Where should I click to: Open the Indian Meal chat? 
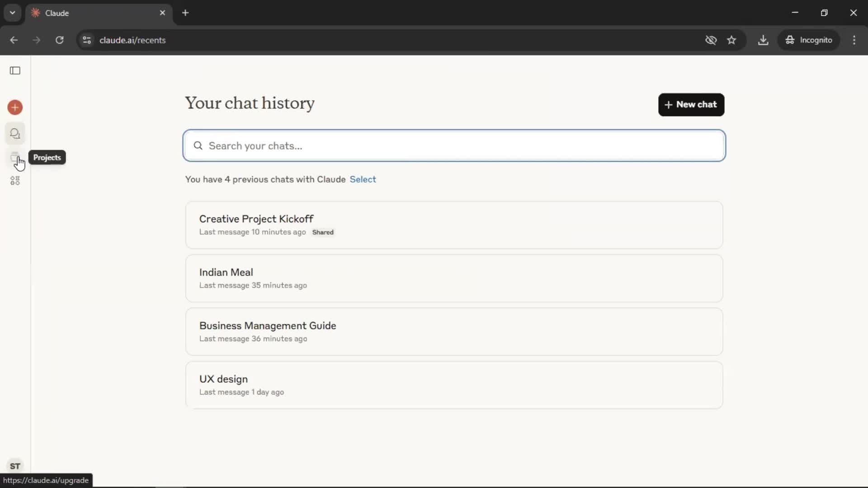click(454, 278)
